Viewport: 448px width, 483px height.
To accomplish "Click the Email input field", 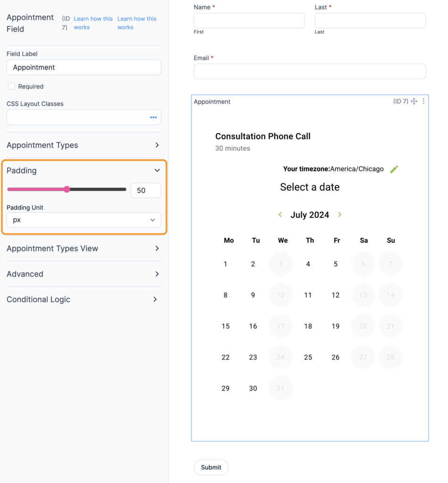I will (310, 72).
